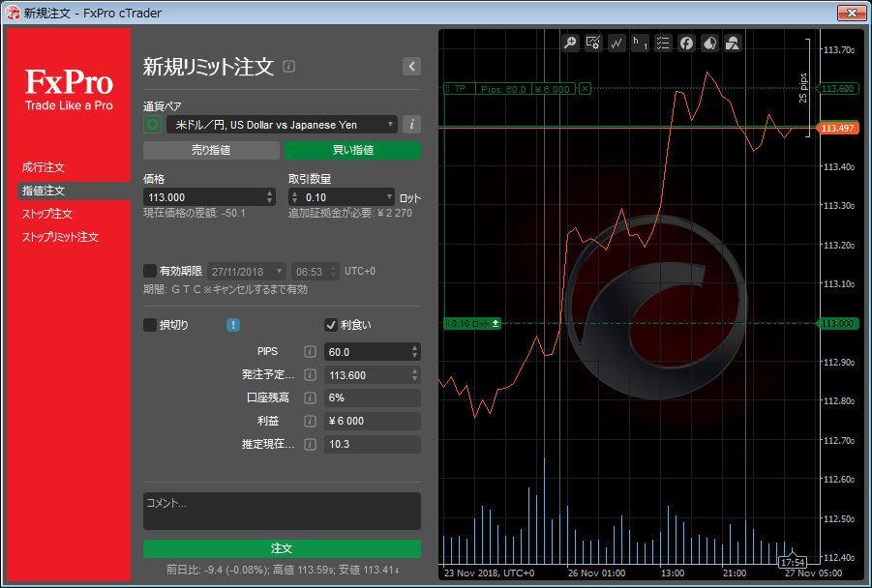Click the 113.000 entry price tag on axis
This screenshot has height=588, width=872.
(837, 323)
